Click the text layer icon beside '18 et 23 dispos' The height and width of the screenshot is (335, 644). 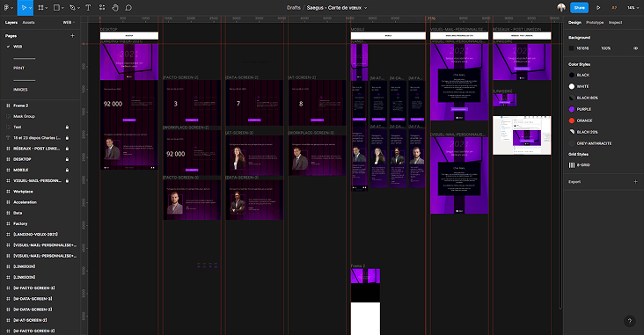pyautogui.click(x=8, y=137)
